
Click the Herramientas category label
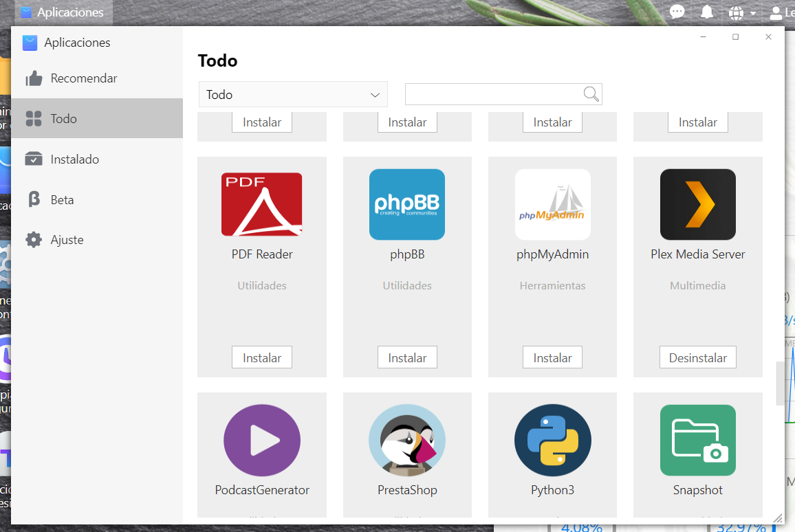pos(553,285)
